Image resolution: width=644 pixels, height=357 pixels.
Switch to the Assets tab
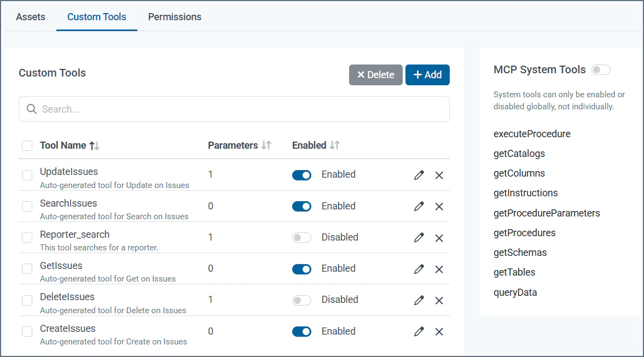tap(31, 17)
